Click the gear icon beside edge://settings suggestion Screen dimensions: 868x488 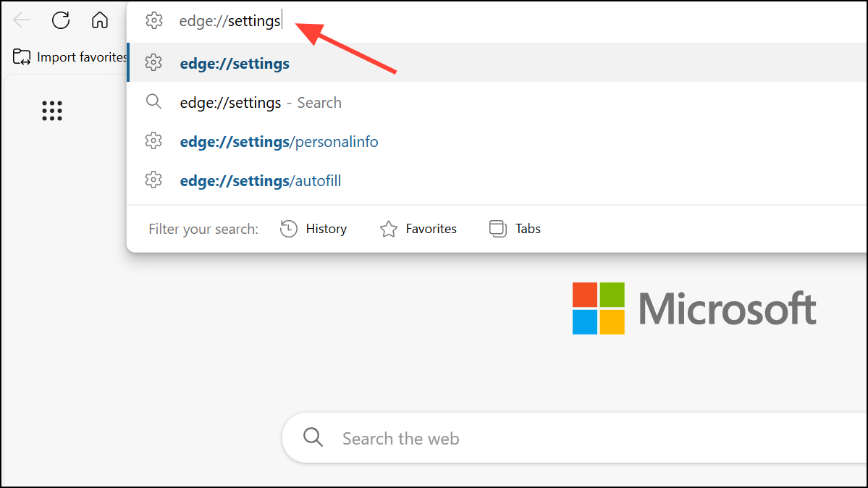coord(154,63)
